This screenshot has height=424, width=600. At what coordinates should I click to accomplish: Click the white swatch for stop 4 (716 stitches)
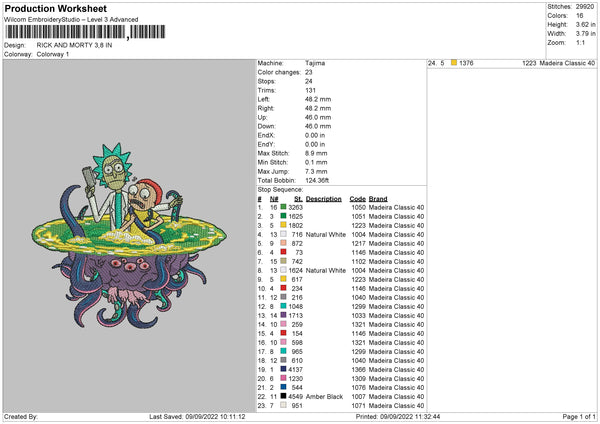(283, 234)
